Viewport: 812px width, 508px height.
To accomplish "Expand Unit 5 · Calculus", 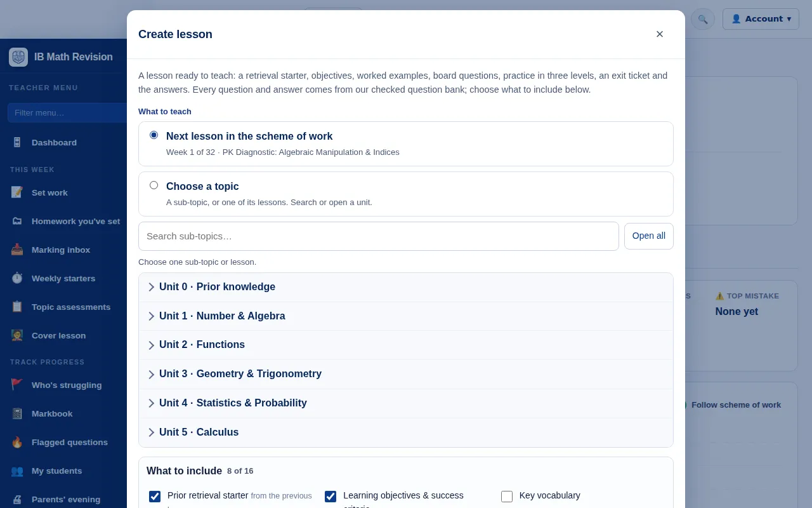I will [406, 432].
